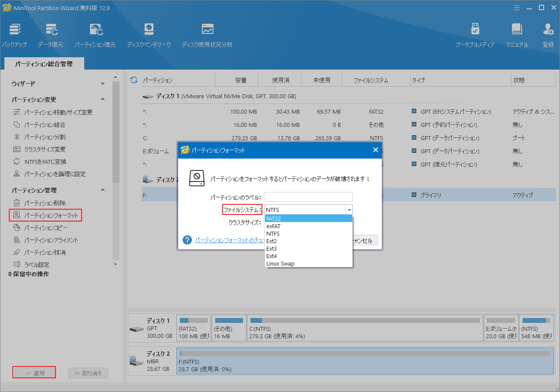Select NTFSをFATに変換 in sidebar
Screen dimensions: 560x392
pyautogui.click(x=40, y=162)
